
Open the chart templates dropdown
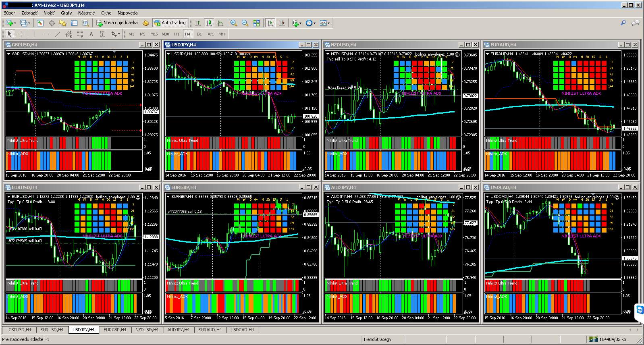point(324,23)
